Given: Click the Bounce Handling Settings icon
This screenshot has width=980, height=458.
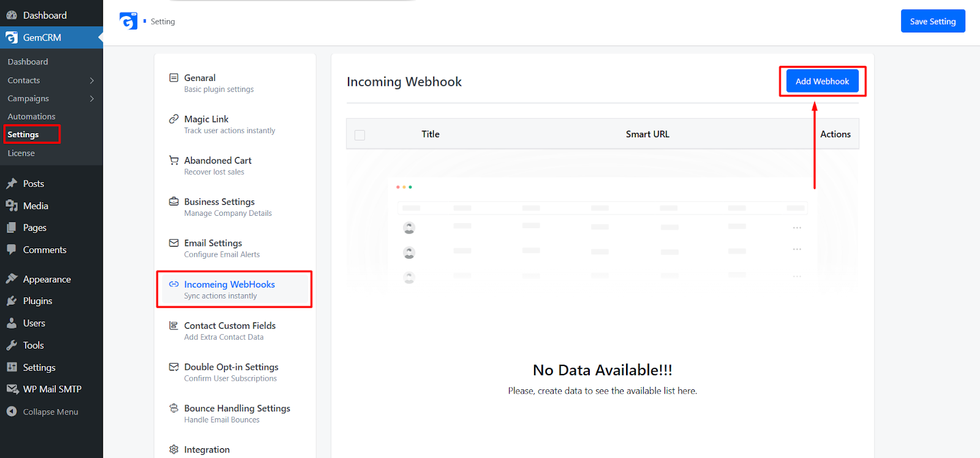Looking at the screenshot, I should [x=174, y=408].
